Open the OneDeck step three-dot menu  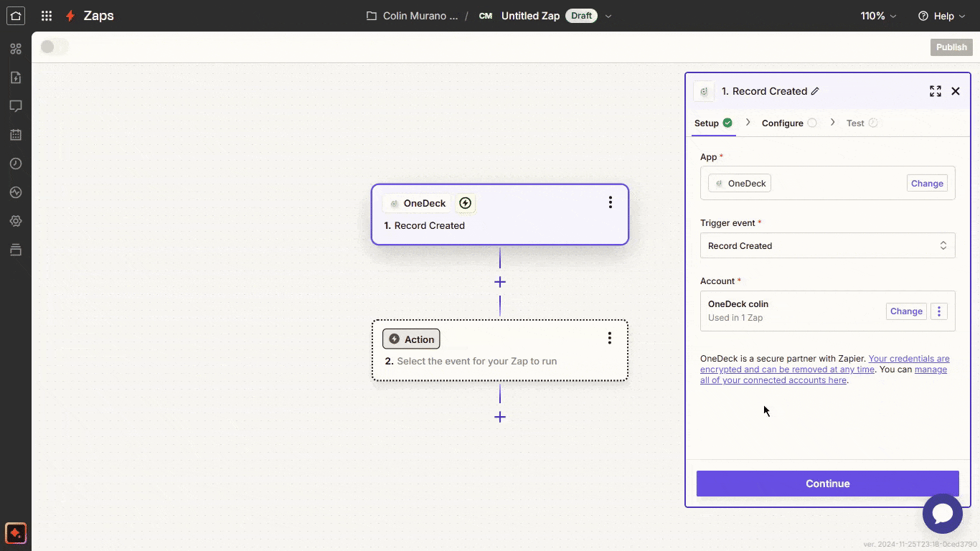point(611,202)
